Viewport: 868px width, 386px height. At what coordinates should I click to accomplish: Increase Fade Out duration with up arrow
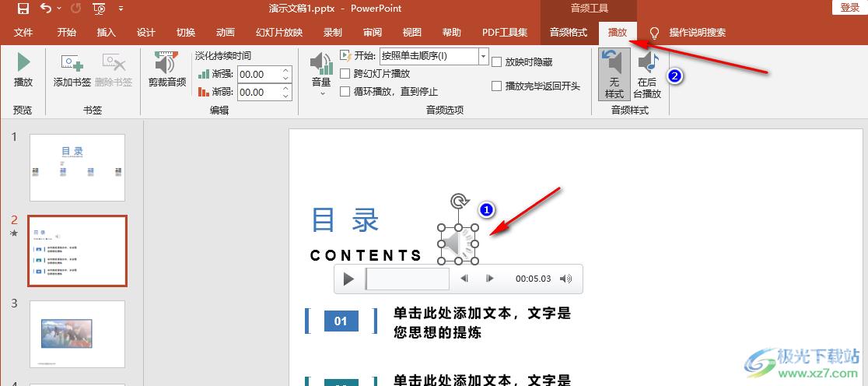point(286,88)
